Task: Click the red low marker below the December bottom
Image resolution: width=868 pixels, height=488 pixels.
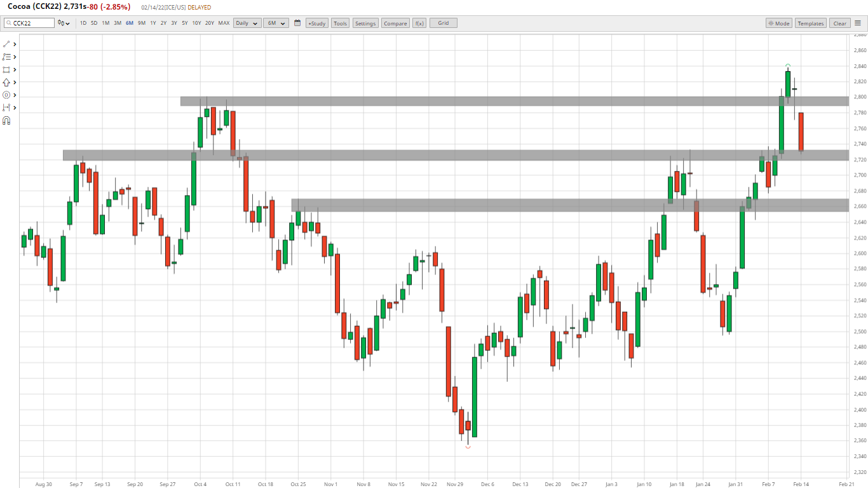Action: (468, 447)
